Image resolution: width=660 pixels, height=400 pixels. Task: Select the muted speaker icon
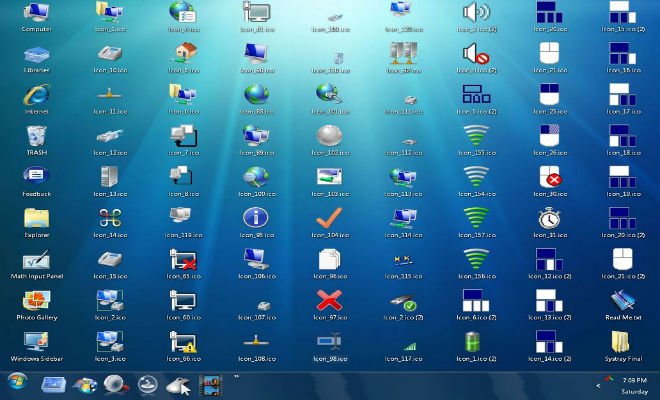(x=476, y=54)
